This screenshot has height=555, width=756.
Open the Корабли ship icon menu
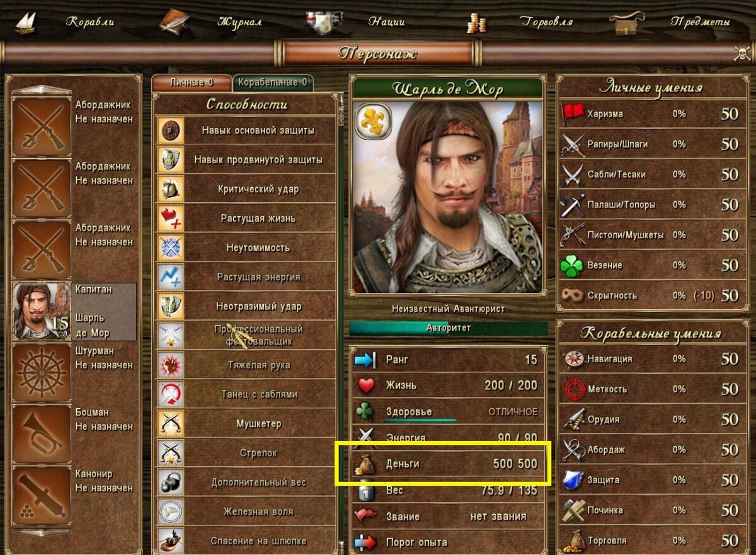[25, 22]
